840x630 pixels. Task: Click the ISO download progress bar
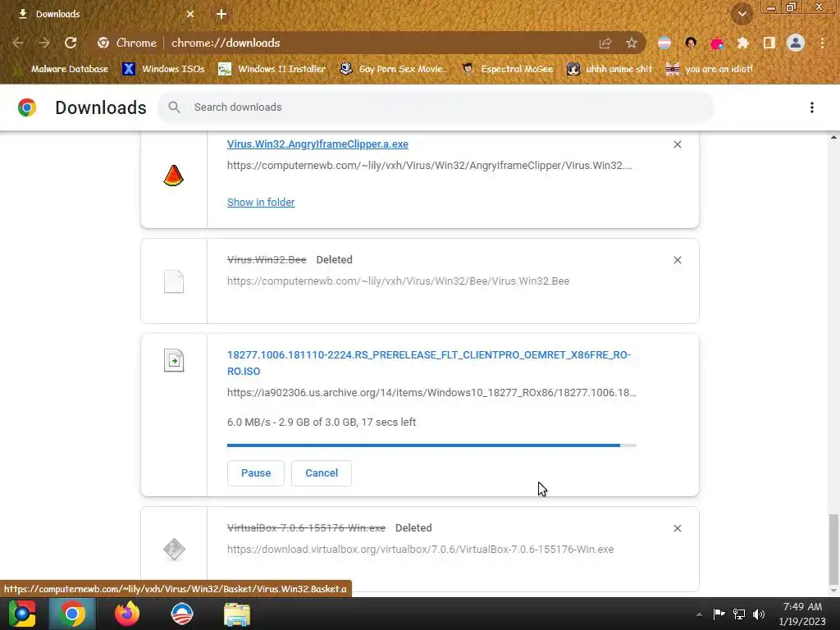pos(431,445)
